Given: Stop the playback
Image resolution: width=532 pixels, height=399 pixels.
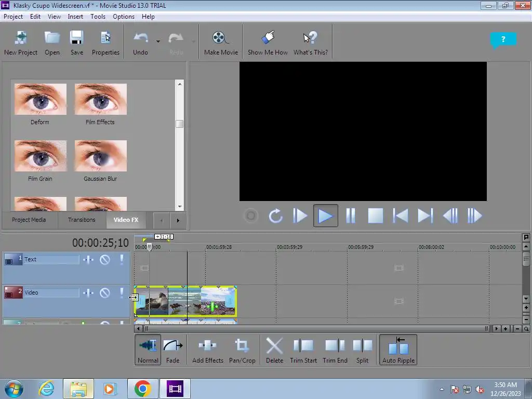Looking at the screenshot, I should (376, 216).
